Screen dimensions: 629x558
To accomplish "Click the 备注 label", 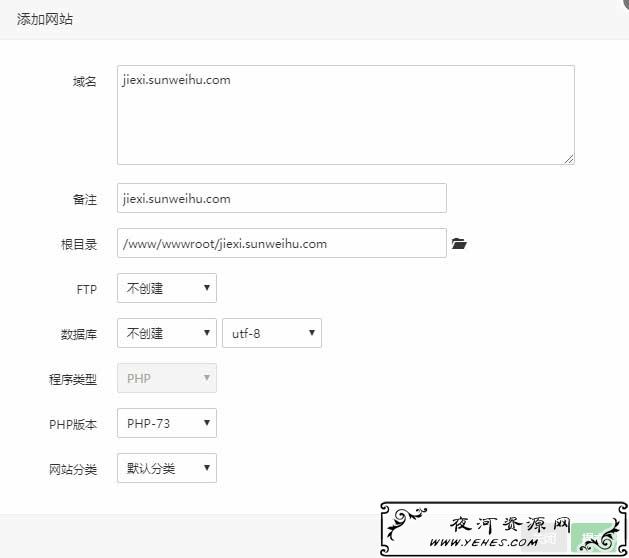I will pyautogui.click(x=85, y=199).
